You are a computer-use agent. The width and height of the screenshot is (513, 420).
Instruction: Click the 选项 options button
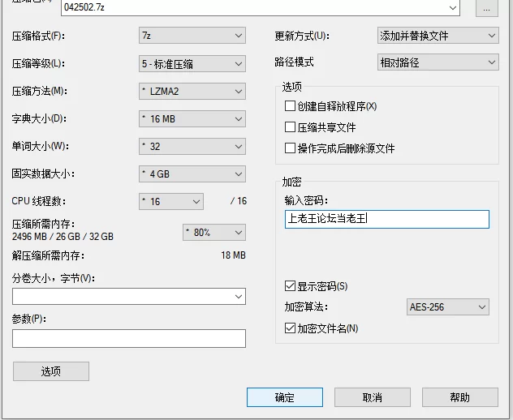click(x=51, y=371)
